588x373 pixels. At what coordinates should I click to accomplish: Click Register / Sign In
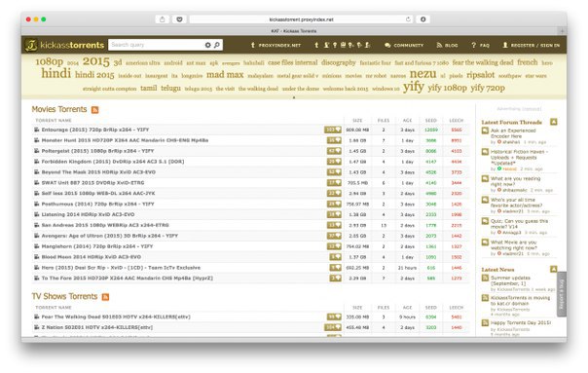[531, 45]
